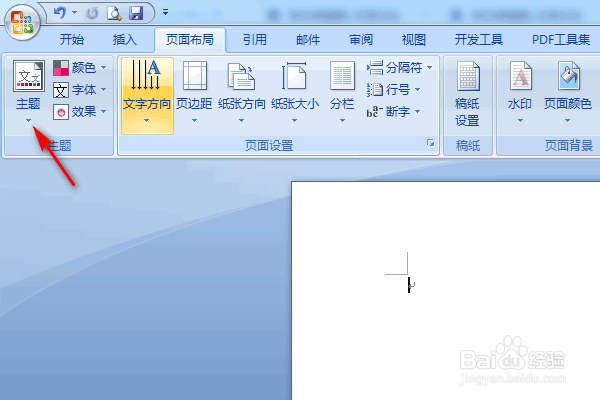Open 断字 hyphenation menu
Viewport: 600px width, 400px height.
pos(393,112)
